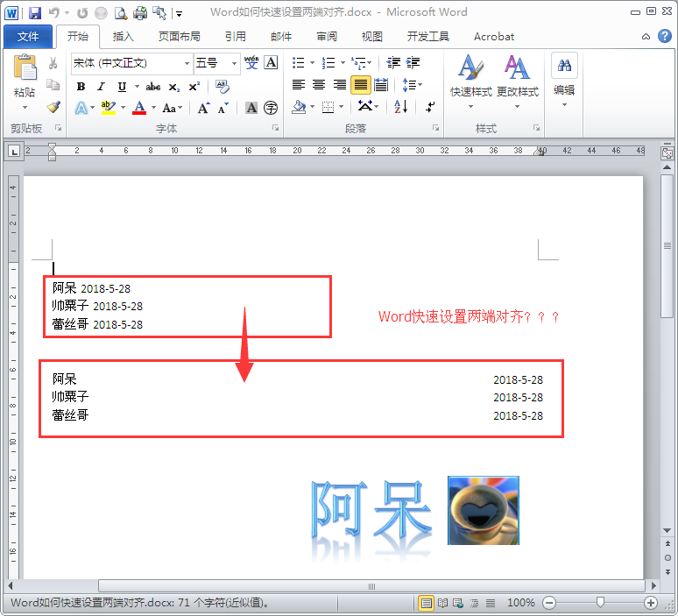Open the font name dropdown 宋体
Viewport: 678px width, 616px height.
click(187, 63)
